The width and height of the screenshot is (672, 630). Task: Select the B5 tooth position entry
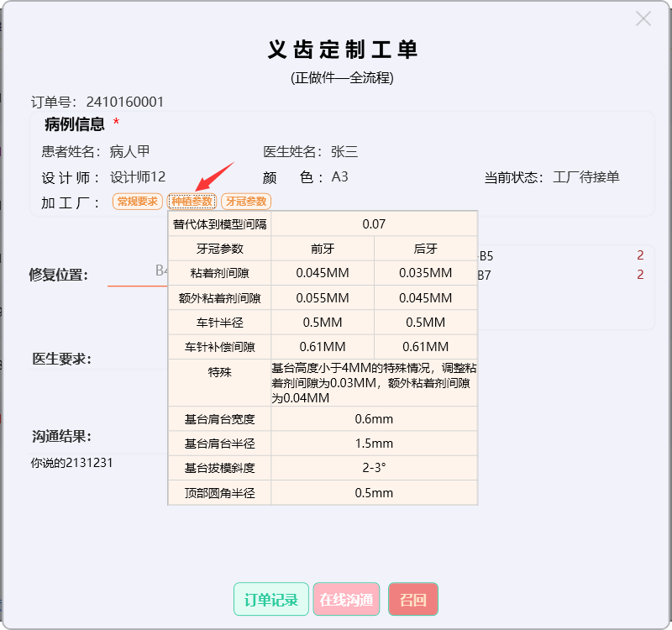pos(487,255)
